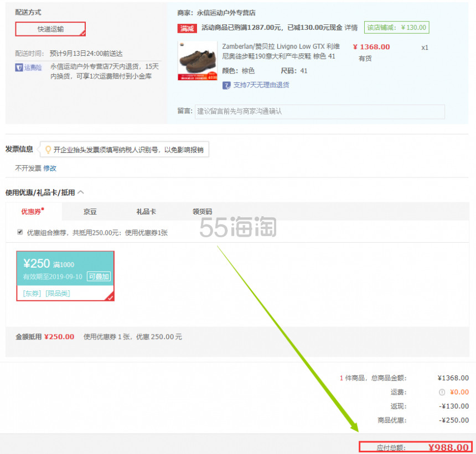
Task: Open the Zamberlan shoe product thumbnail
Action: pos(198,61)
